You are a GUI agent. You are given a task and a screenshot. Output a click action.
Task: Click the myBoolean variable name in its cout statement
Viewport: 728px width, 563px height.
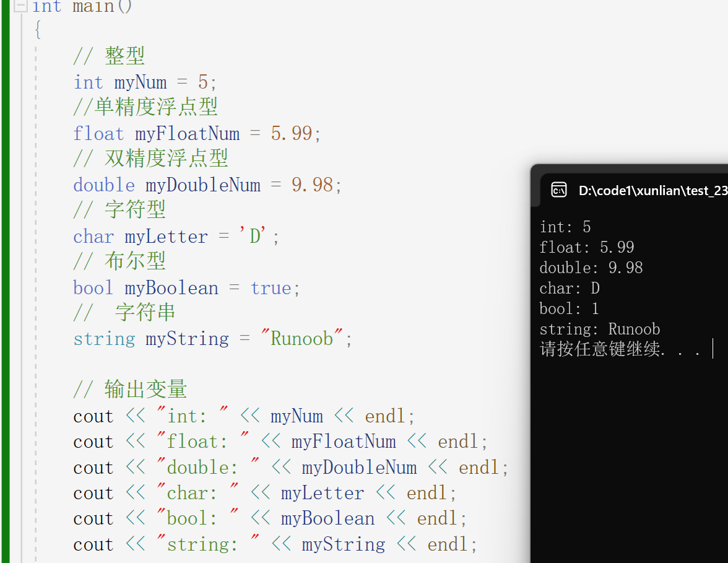pos(327,518)
